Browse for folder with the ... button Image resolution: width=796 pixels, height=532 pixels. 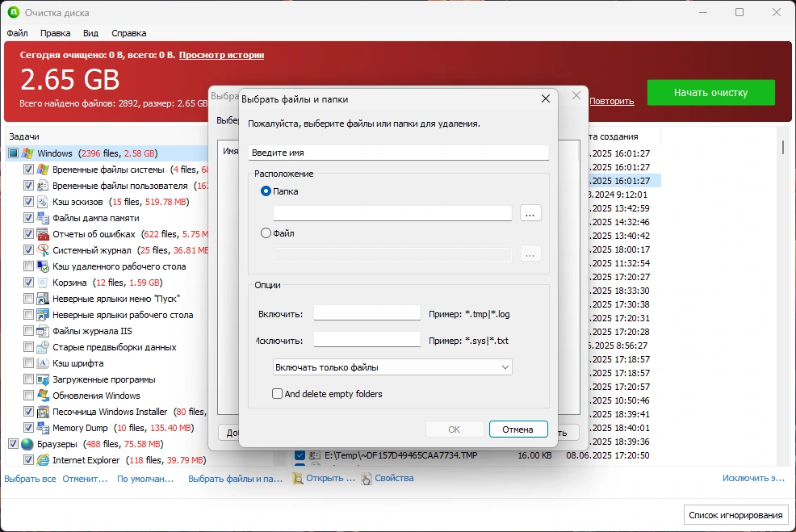[x=530, y=213]
